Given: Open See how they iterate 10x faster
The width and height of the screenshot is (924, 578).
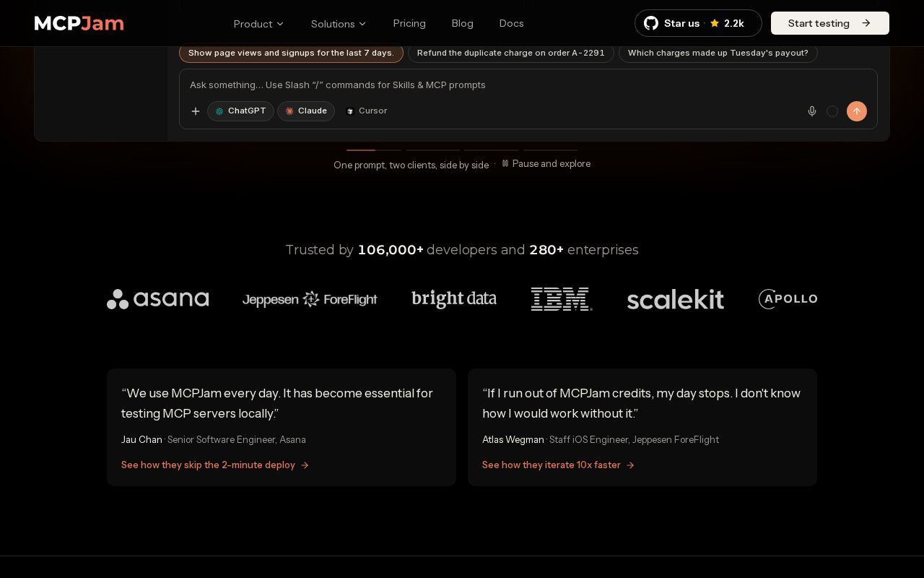Looking at the screenshot, I should click(559, 465).
